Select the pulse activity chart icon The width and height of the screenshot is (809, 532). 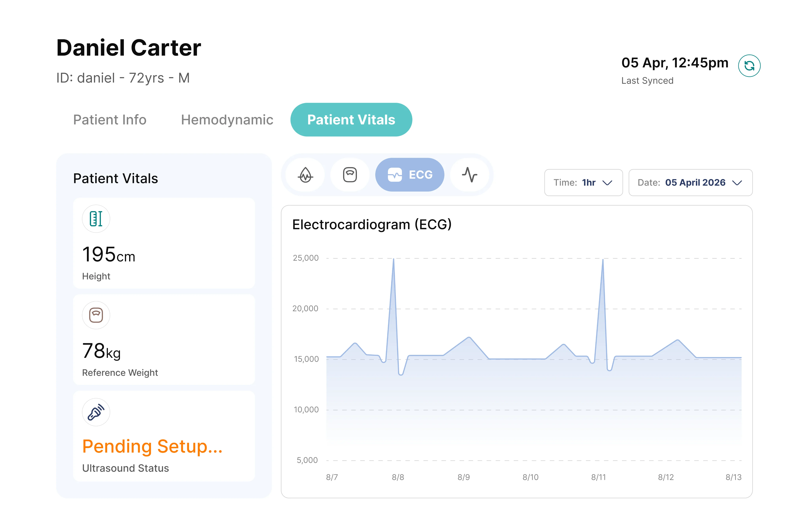(469, 175)
